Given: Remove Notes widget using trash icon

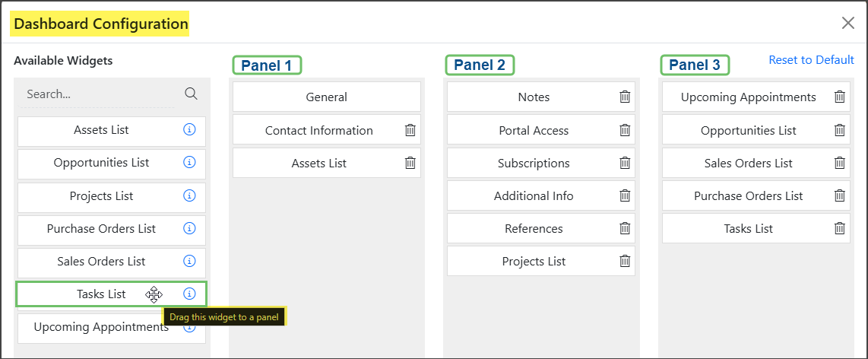Looking at the screenshot, I should (625, 97).
